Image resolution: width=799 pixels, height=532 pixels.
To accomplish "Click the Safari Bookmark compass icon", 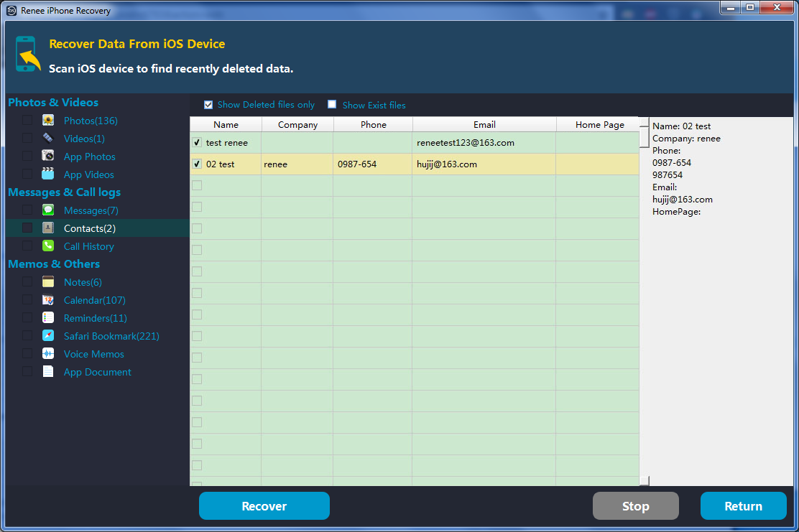I will 48,336.
